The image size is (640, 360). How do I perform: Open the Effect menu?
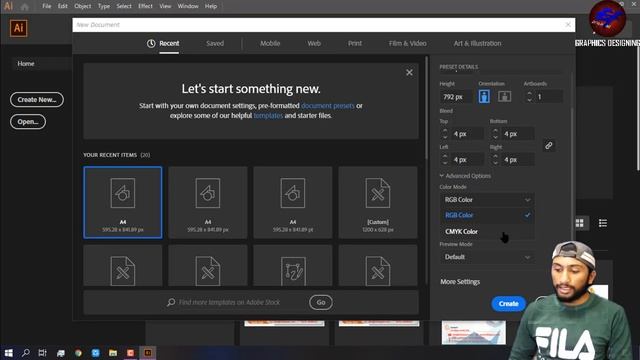click(x=145, y=6)
